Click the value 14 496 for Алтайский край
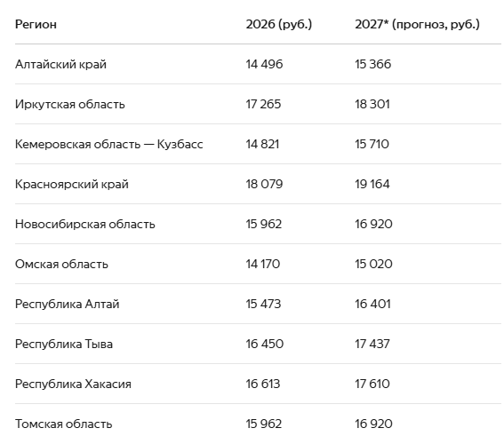The height and width of the screenshot is (444, 504). click(x=264, y=64)
